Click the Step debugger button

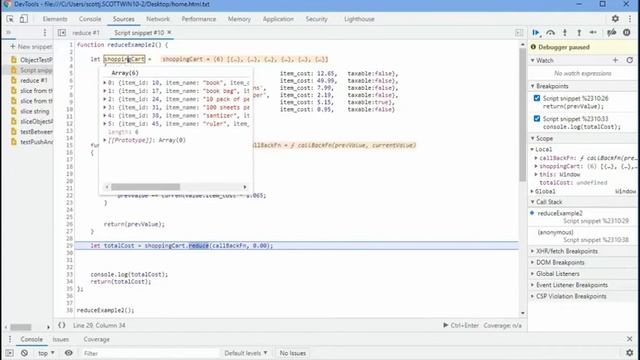(593, 33)
